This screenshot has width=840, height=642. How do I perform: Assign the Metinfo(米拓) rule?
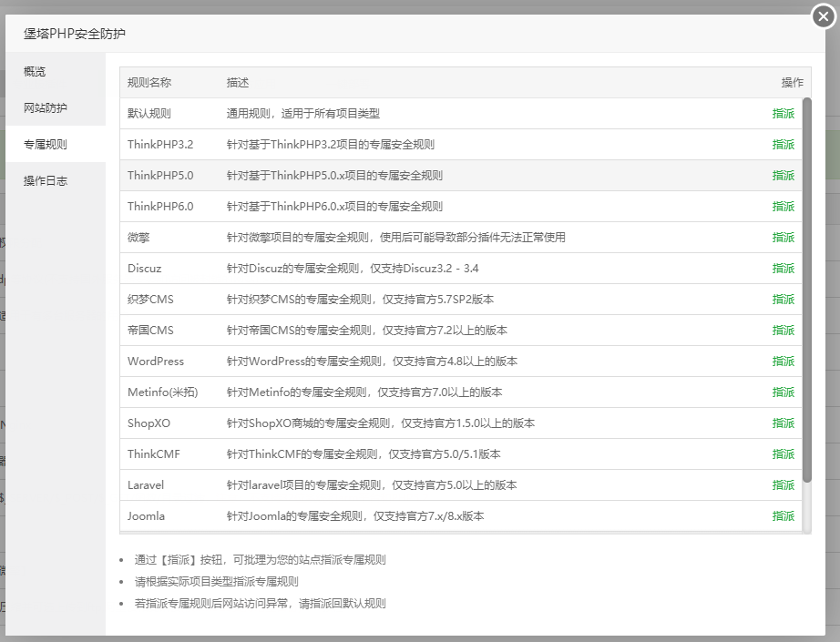[x=784, y=392]
